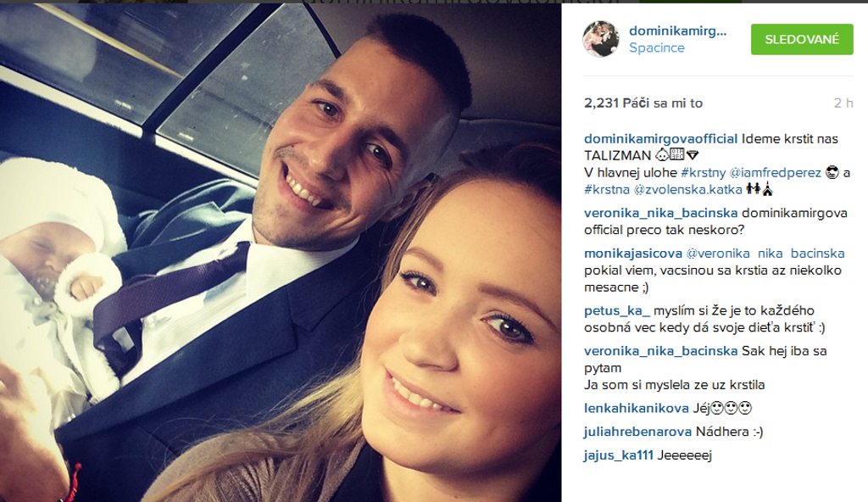The image size is (868, 502).
Task: Click the posted selfie photo
Action: click(281, 253)
